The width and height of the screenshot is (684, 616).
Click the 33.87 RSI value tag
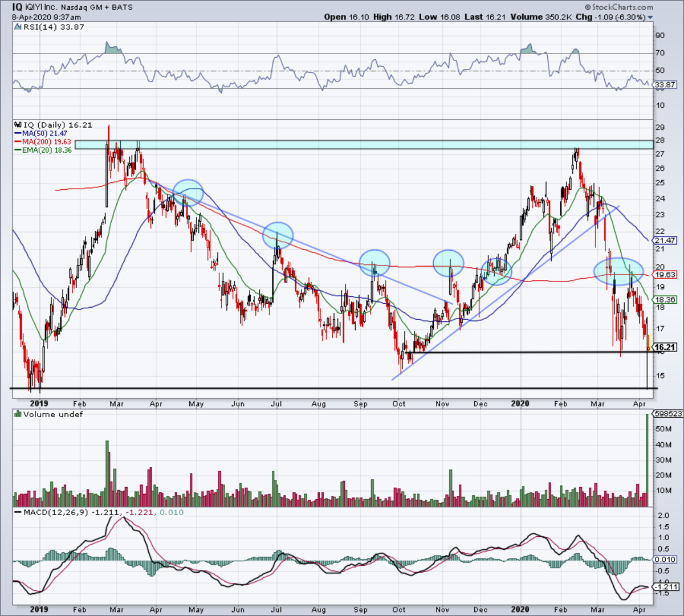pyautogui.click(x=665, y=85)
